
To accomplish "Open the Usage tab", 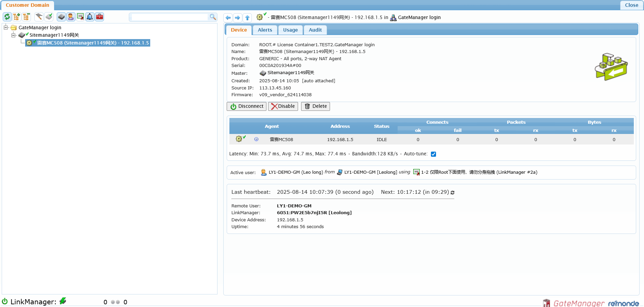I will point(290,30).
